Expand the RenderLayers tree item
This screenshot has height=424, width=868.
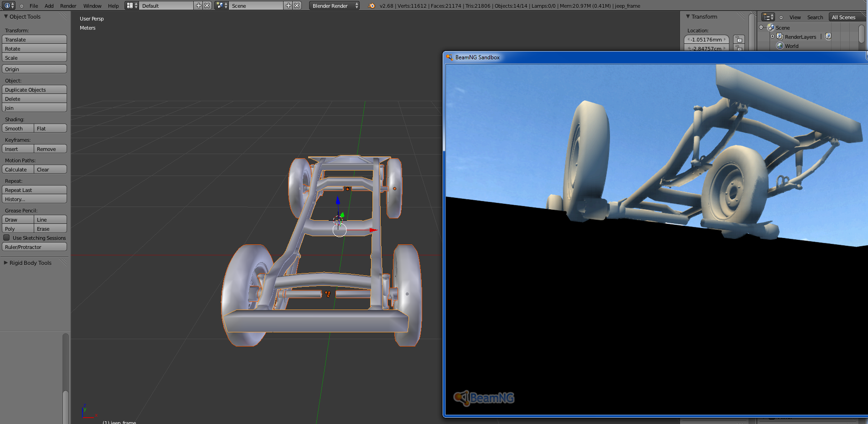click(x=772, y=36)
